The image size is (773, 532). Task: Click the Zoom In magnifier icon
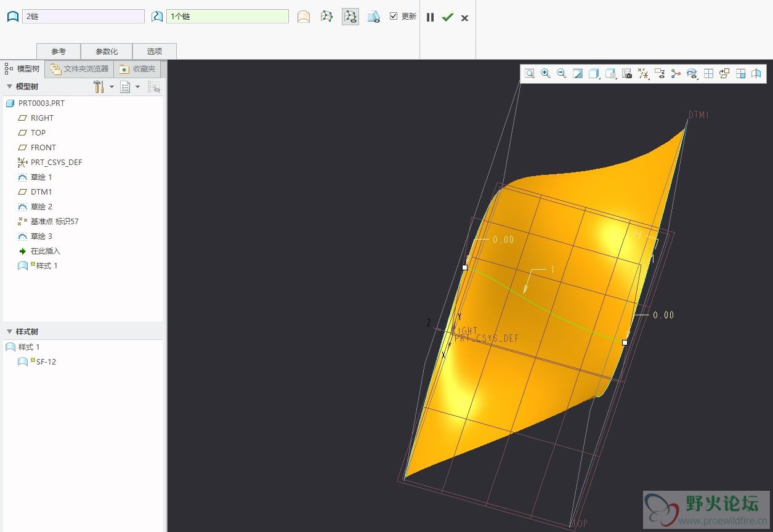pyautogui.click(x=546, y=73)
